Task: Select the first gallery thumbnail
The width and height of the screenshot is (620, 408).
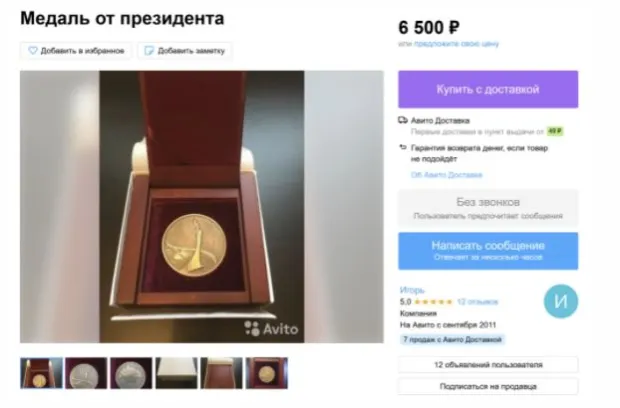Action: pyautogui.click(x=42, y=373)
